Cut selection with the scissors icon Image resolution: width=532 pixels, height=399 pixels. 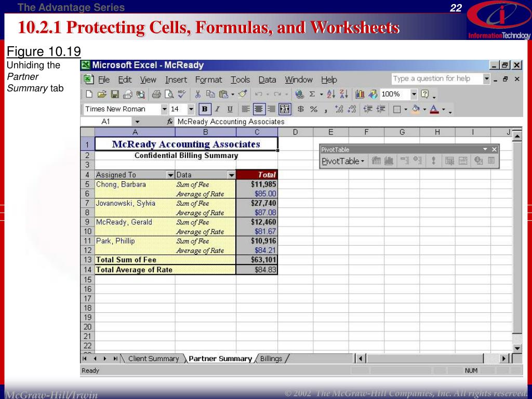pyautogui.click(x=198, y=95)
